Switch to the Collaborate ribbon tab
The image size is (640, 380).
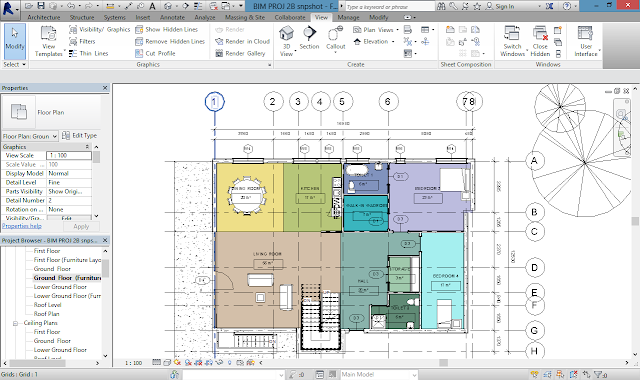tap(290, 18)
